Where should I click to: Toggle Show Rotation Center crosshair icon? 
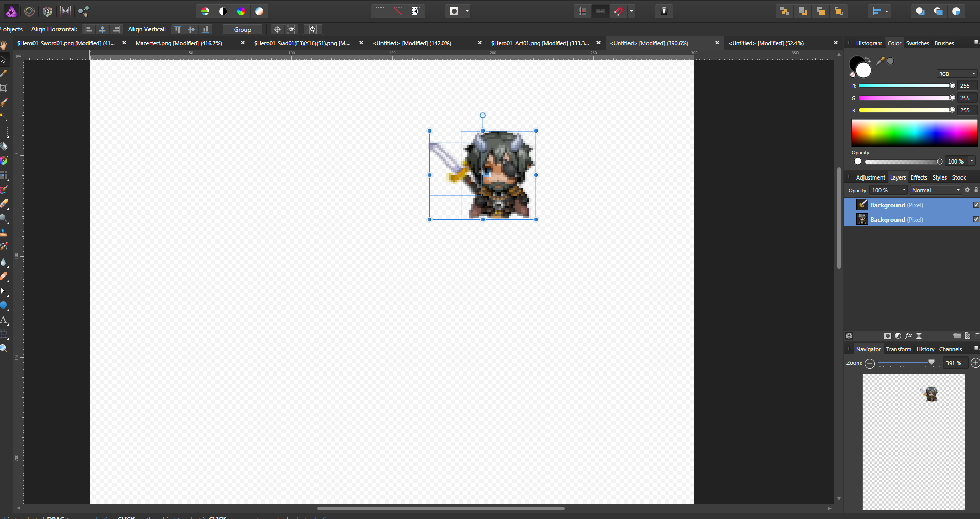click(x=277, y=29)
